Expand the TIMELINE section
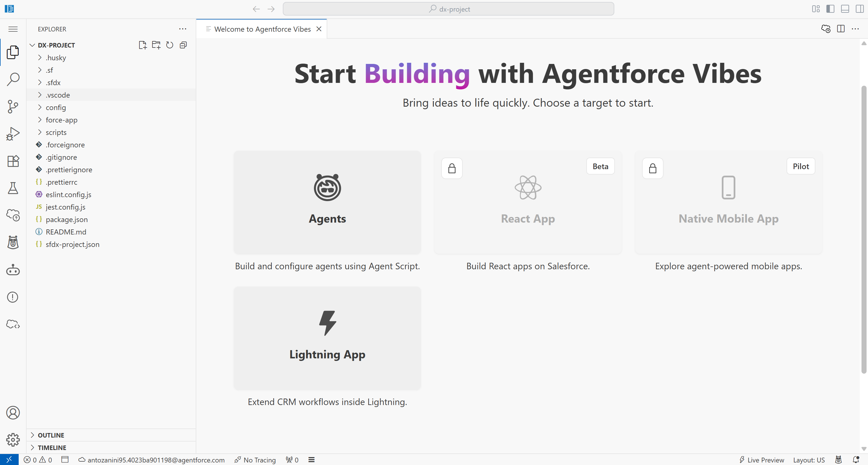The height and width of the screenshot is (465, 868). point(111,447)
